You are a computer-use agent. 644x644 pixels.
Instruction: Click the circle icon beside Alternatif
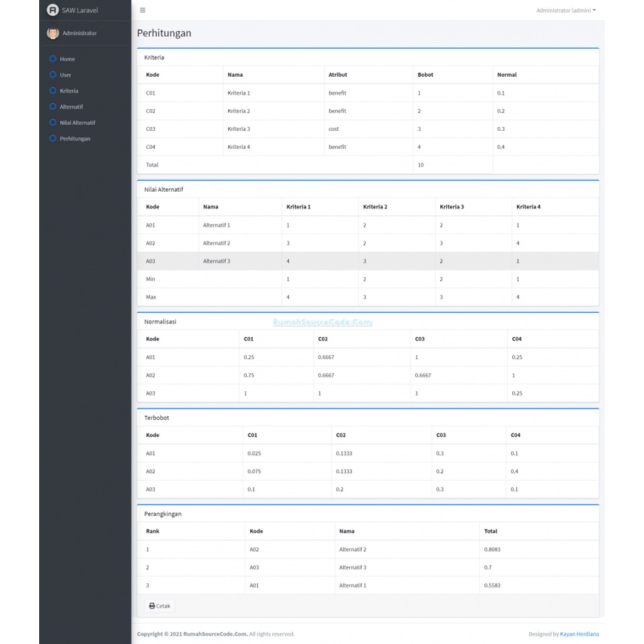(x=53, y=106)
